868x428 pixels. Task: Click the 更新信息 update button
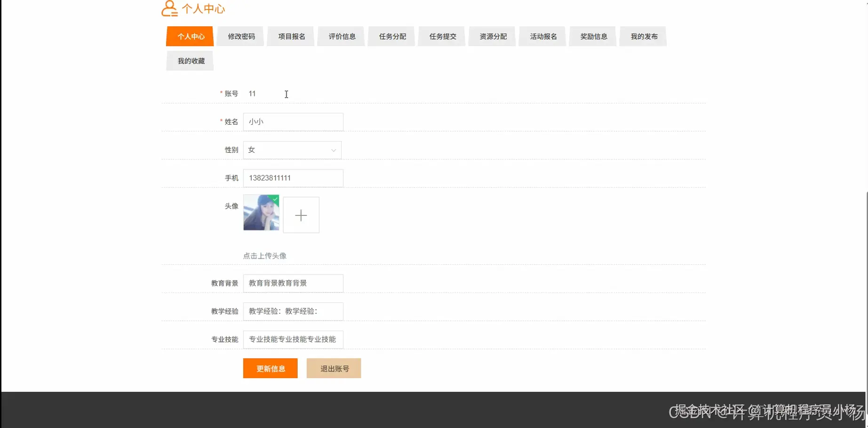[270, 368]
